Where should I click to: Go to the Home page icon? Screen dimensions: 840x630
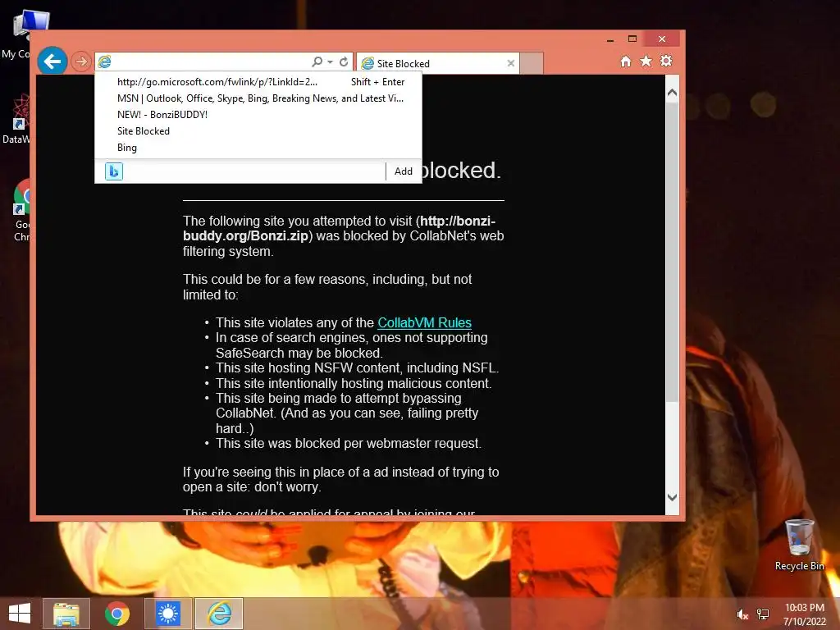tap(625, 61)
